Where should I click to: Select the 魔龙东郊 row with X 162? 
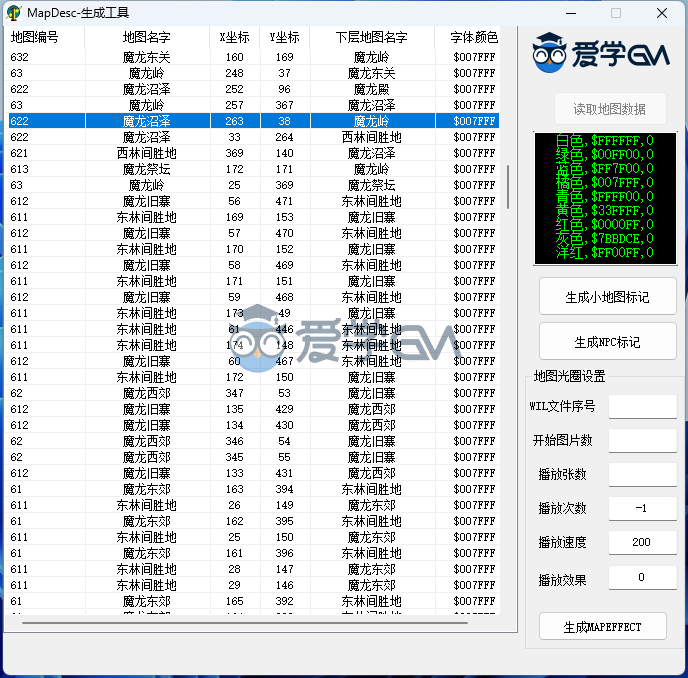(254, 521)
